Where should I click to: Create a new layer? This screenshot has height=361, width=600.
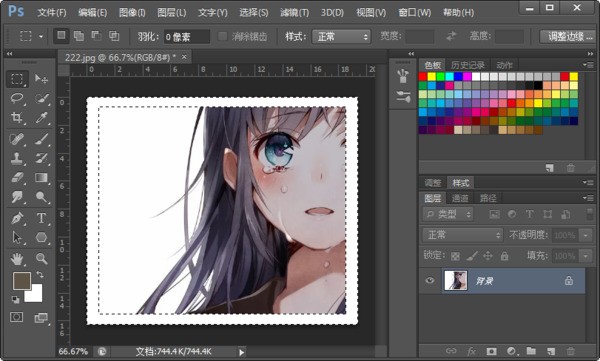point(551,351)
